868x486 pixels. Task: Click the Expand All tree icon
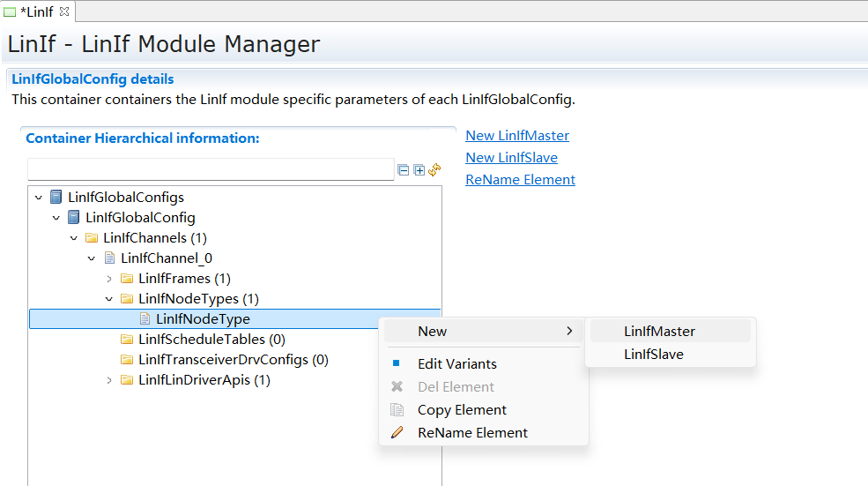tap(419, 170)
